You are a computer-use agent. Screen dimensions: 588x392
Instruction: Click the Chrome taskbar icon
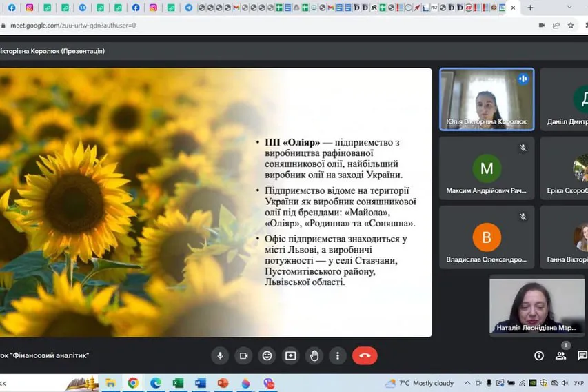133,383
